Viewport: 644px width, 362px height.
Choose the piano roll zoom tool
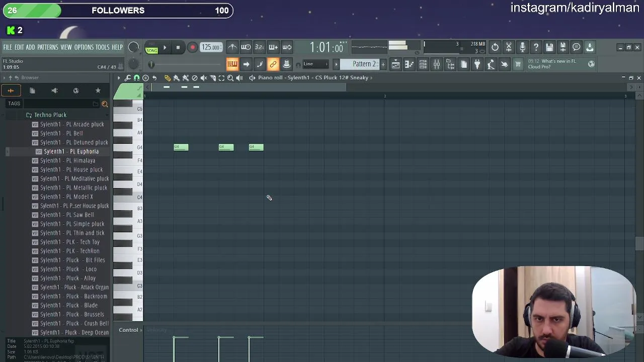(230, 78)
